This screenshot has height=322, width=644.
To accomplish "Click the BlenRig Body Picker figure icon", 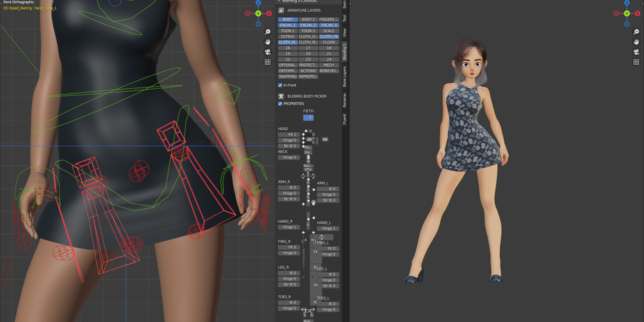I will pyautogui.click(x=281, y=97).
